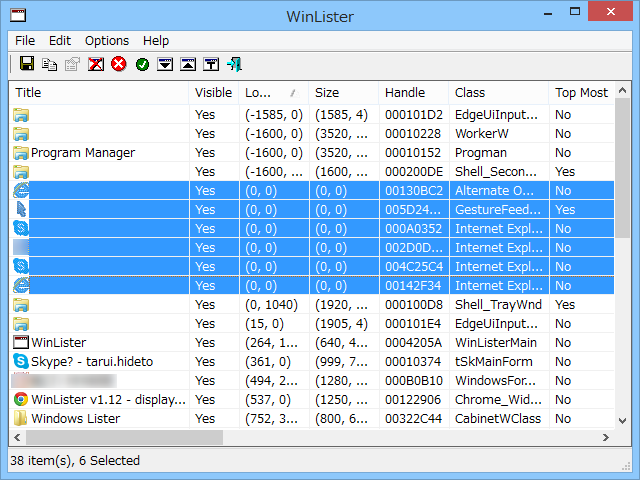Click the Skype icon beside Skype? - tarui.hideto
The height and width of the screenshot is (480, 640).
tap(21, 362)
